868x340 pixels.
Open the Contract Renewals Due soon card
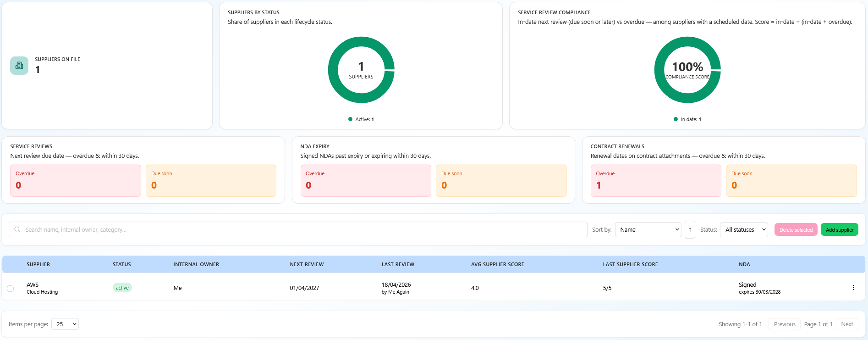pos(791,181)
